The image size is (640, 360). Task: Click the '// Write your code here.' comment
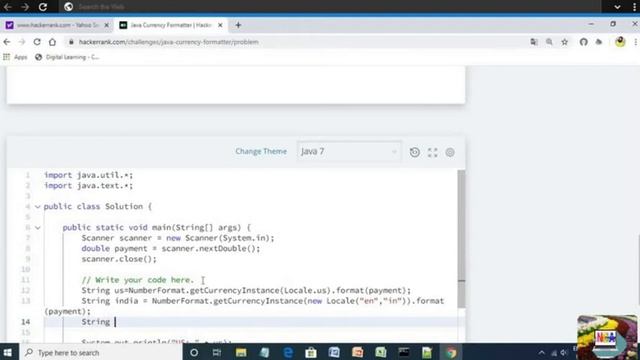coord(138,280)
